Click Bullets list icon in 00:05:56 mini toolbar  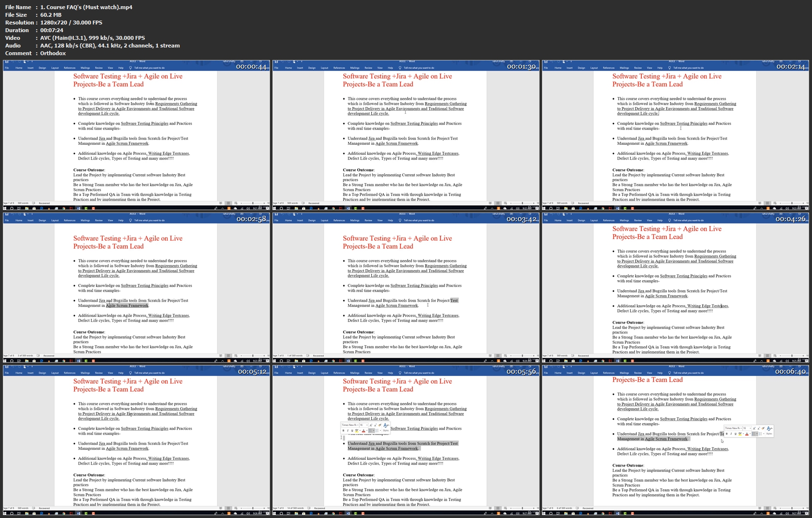[370, 431]
